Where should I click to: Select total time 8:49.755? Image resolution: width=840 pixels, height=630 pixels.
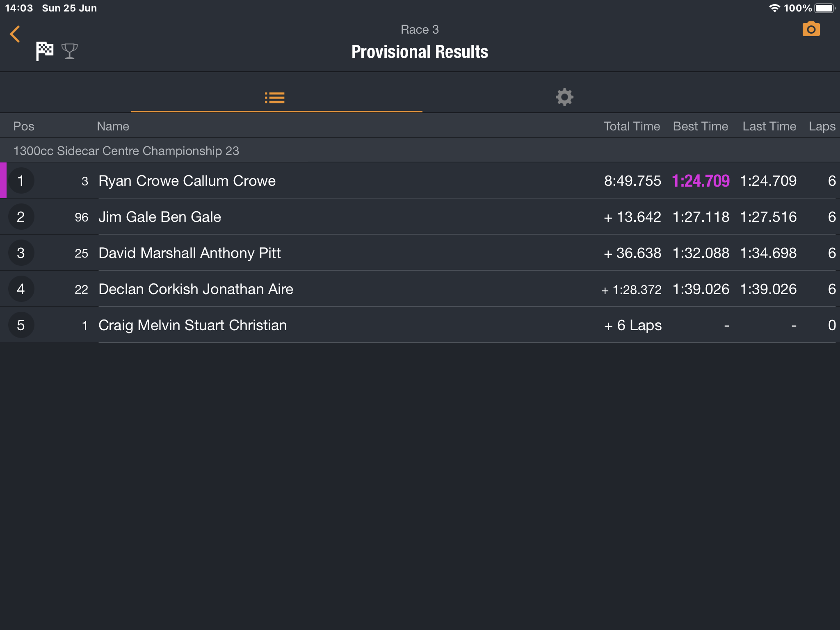click(632, 181)
